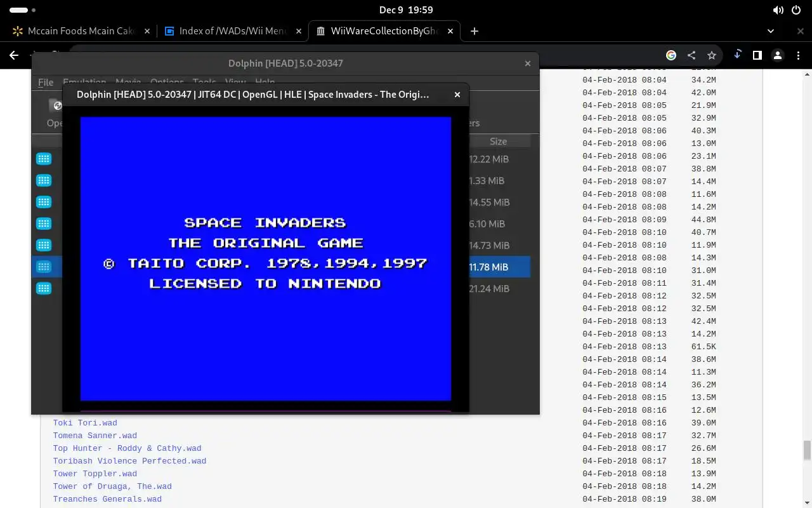Click the browser vertical scrollbar thumb
Viewport: 812px width, 508px height.
[807, 450]
